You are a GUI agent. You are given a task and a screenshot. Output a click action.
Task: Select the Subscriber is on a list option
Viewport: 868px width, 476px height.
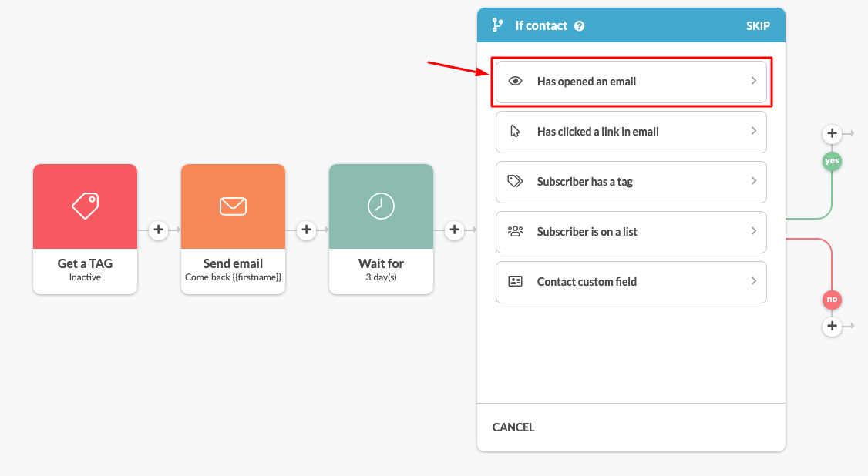pyautogui.click(x=631, y=232)
